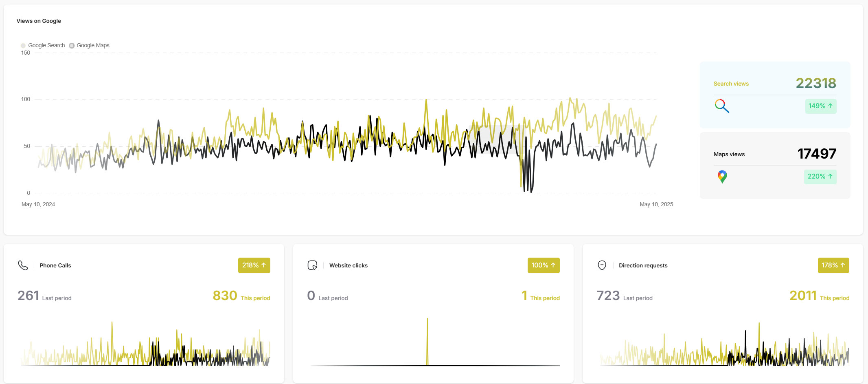Click the 218% phone calls badge
The height and width of the screenshot is (384, 868).
tap(254, 265)
